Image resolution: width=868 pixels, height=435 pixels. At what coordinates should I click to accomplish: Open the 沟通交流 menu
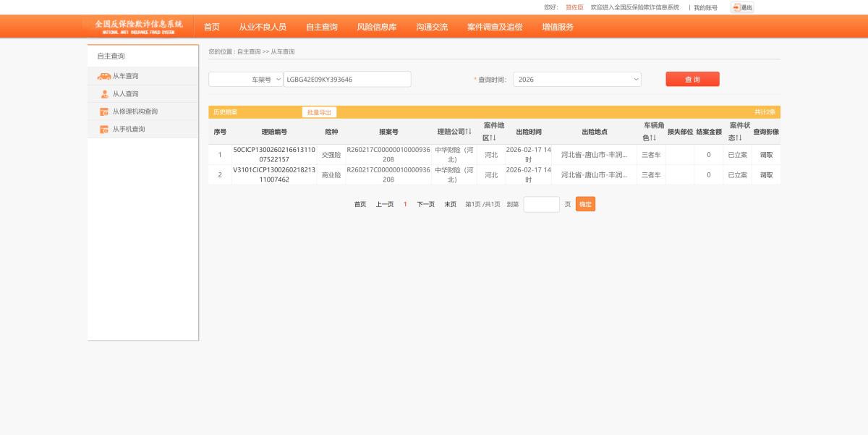coord(432,27)
